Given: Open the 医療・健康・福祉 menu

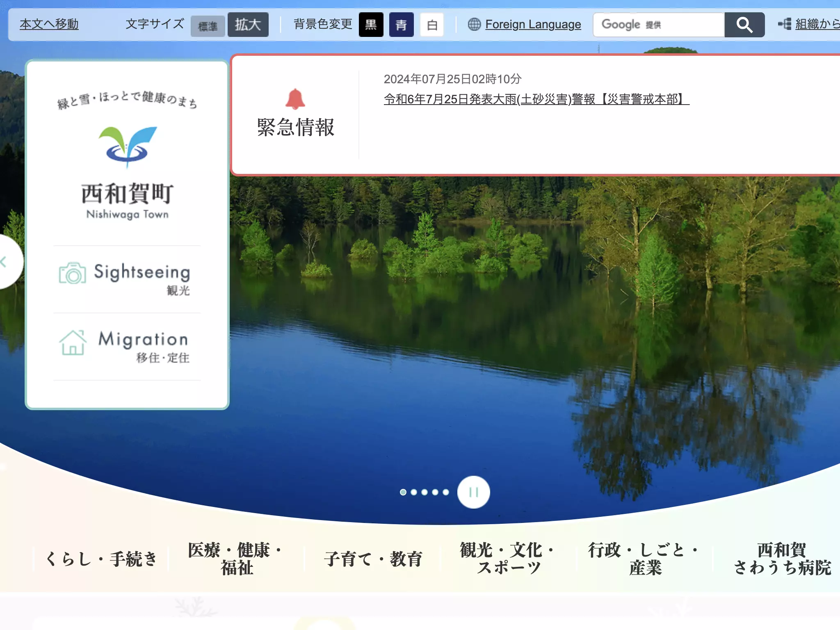Looking at the screenshot, I should (237, 559).
